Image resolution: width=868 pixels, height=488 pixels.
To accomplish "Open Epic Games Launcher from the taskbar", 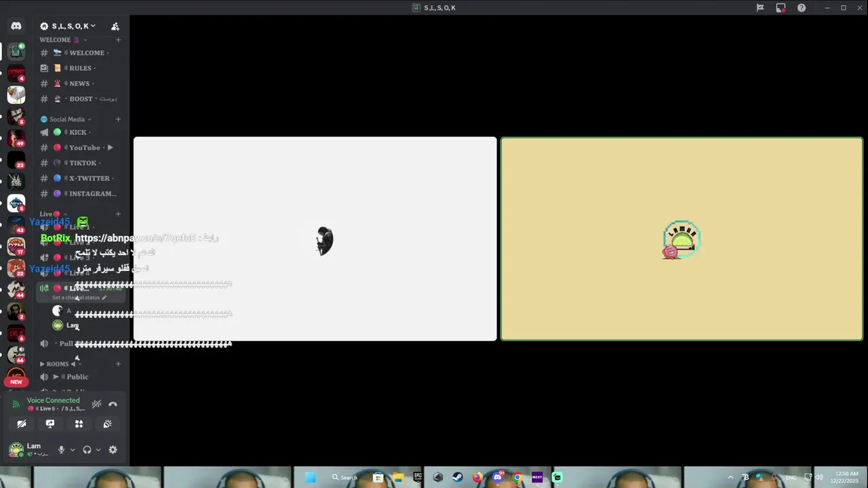I will 418,477.
